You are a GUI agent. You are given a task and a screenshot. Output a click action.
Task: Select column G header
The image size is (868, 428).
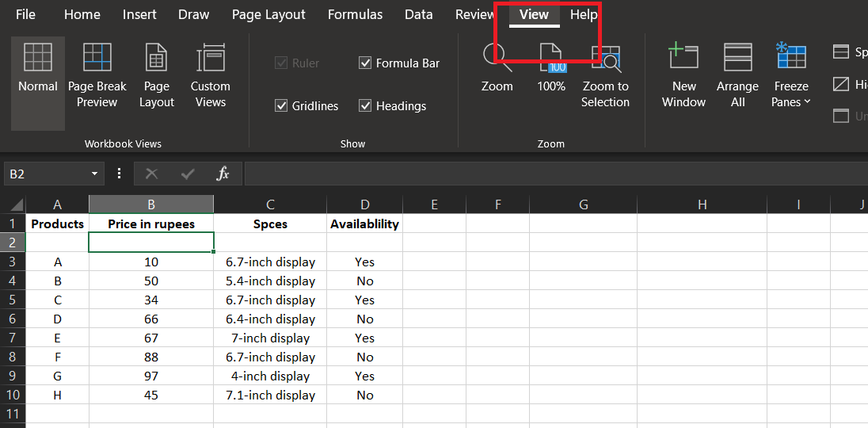point(584,204)
